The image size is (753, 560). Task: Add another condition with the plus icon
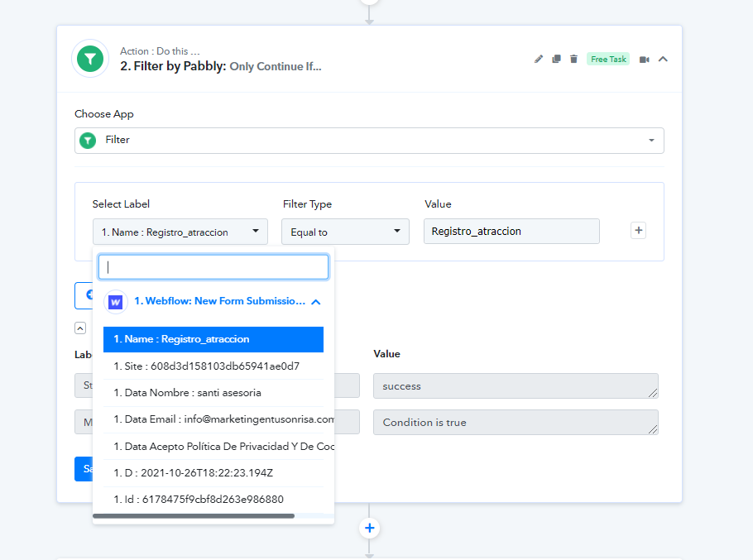638,231
